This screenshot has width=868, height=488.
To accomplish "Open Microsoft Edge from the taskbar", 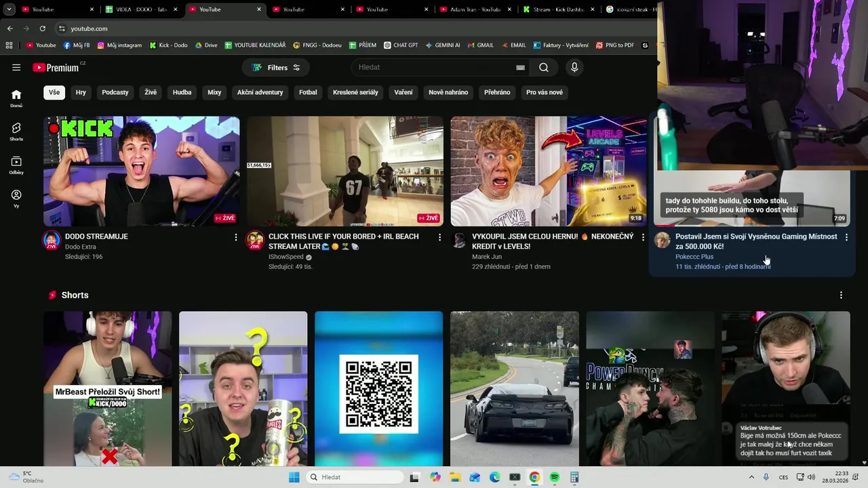I will [495, 477].
